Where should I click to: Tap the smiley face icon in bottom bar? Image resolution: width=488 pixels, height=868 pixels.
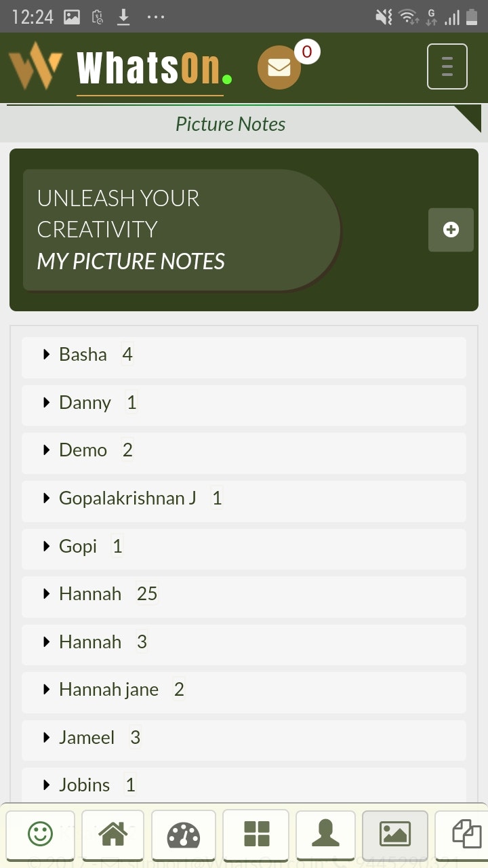pyautogui.click(x=41, y=833)
